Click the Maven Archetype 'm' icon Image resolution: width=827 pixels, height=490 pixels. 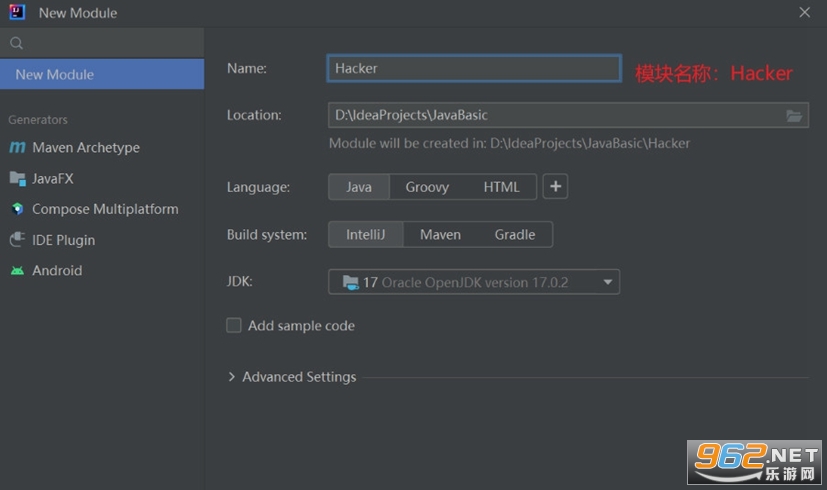[x=17, y=147]
